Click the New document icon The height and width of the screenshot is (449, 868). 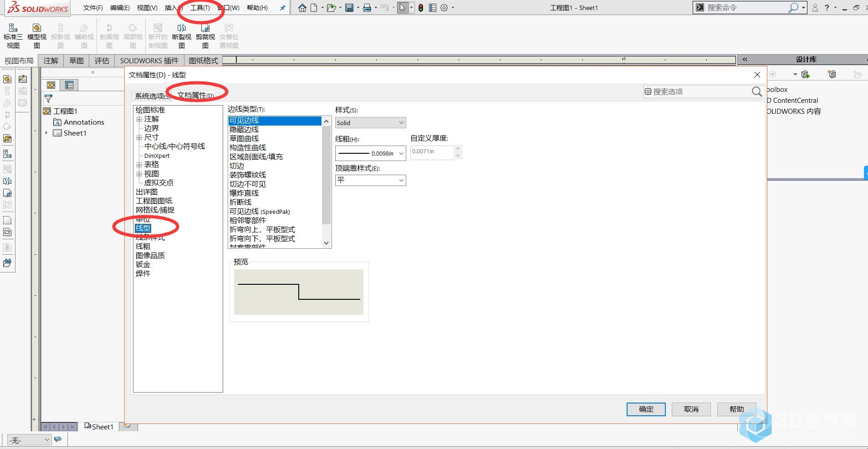coord(314,8)
